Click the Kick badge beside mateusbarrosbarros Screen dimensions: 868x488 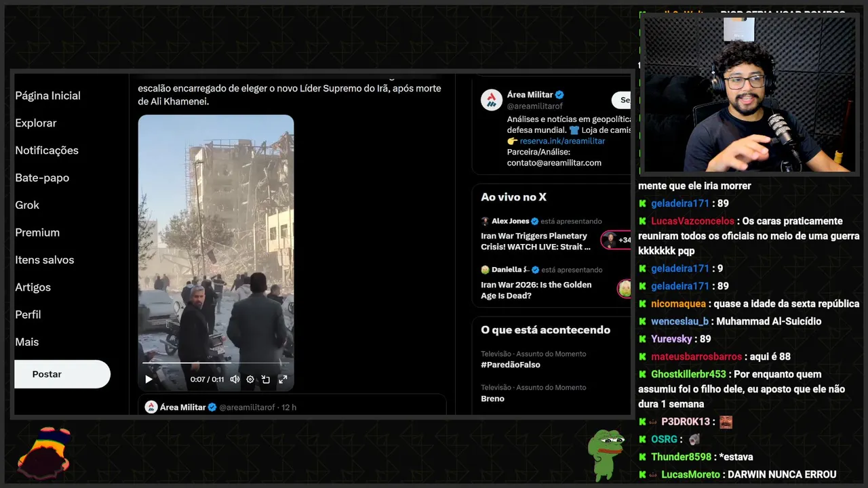tap(642, 357)
